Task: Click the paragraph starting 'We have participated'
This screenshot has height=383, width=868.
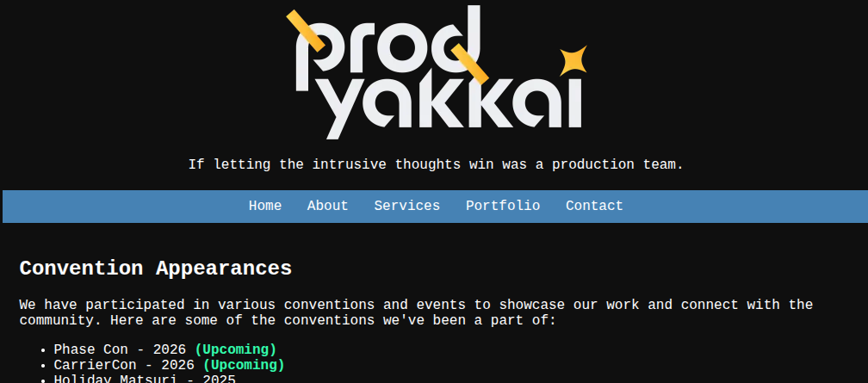Action: 416,312
